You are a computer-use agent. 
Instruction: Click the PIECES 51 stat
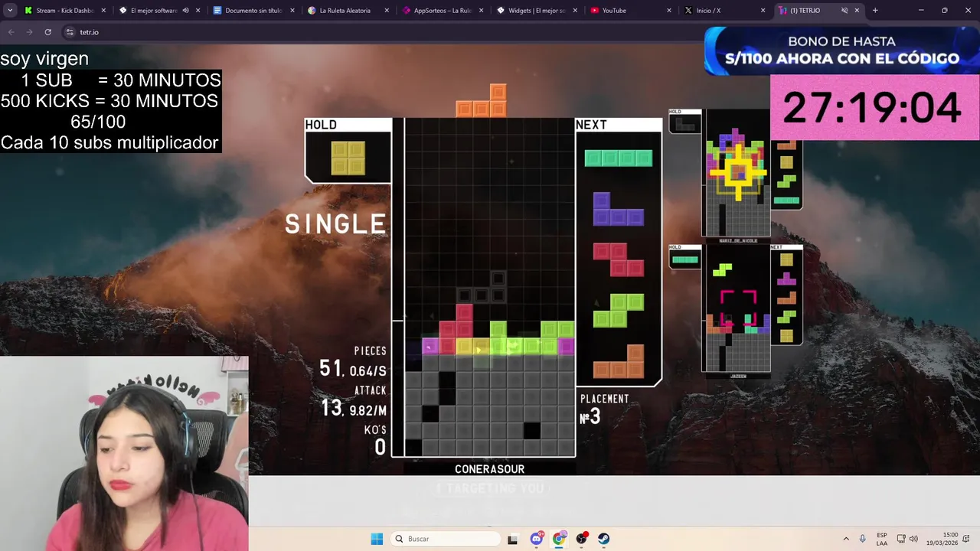[354, 362]
